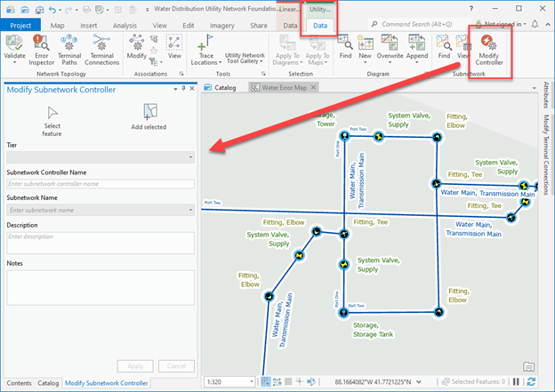Click the Validate topology icon
The height and width of the screenshot is (392, 555).
[x=14, y=42]
